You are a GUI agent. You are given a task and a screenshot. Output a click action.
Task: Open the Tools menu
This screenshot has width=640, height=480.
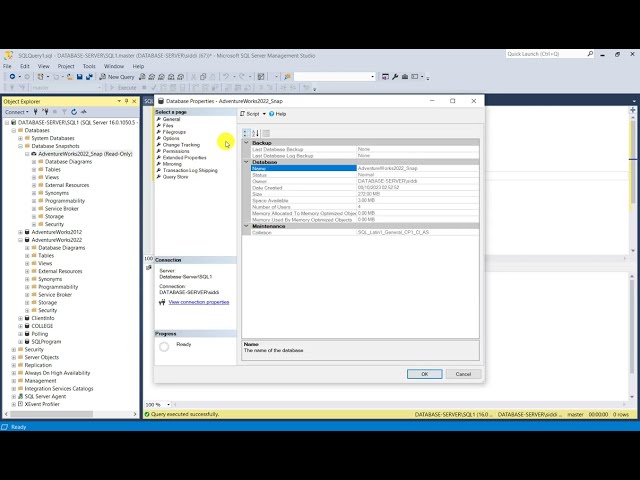pyautogui.click(x=89, y=66)
